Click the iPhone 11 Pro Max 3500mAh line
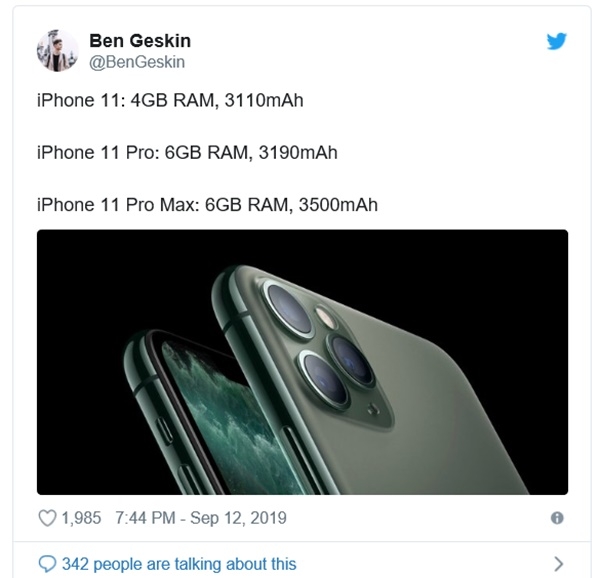Viewport: 600px width, 578px height. pyautogui.click(x=207, y=205)
